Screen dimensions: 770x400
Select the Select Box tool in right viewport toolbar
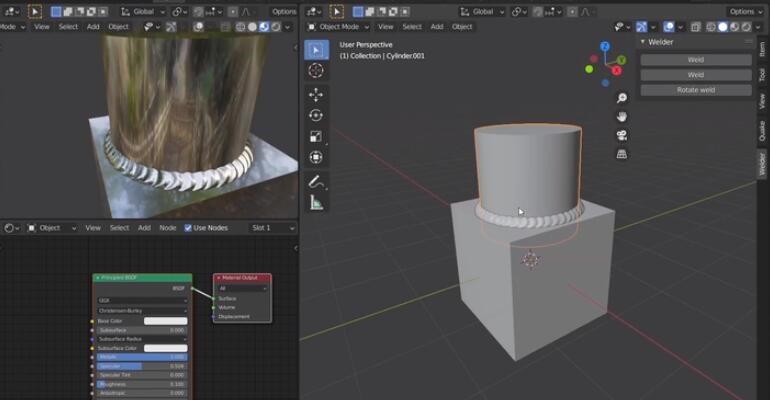click(316, 50)
